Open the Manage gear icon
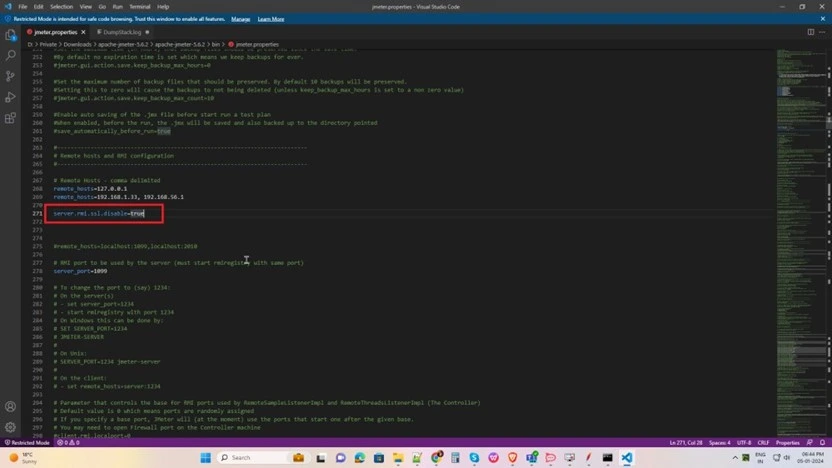The width and height of the screenshot is (832, 468). (x=11, y=427)
